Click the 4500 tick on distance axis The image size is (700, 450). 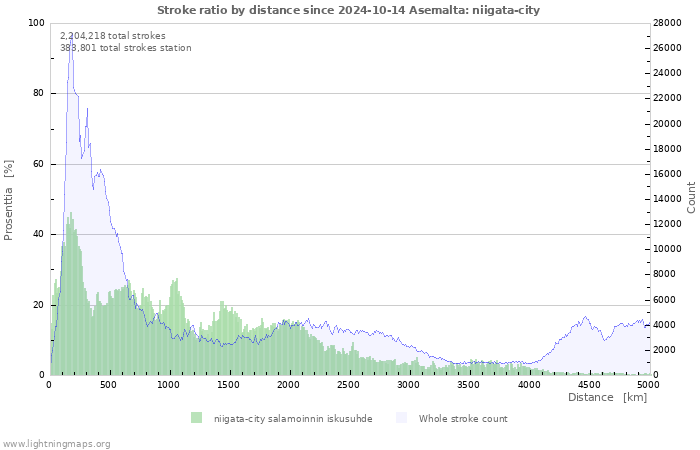coord(588,385)
